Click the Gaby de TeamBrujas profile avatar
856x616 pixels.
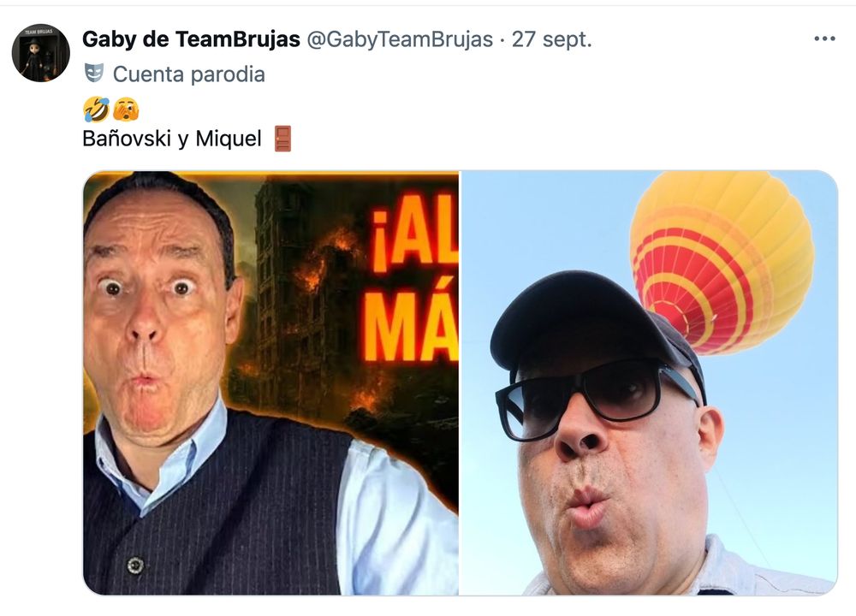point(41,53)
